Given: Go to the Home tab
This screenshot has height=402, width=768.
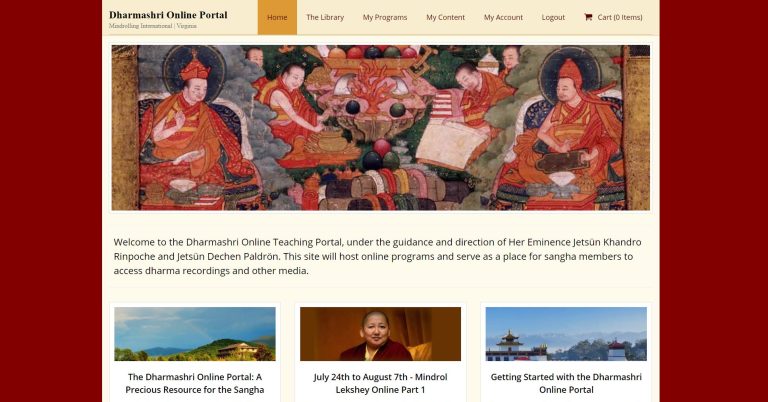Looking at the screenshot, I should pos(277,17).
